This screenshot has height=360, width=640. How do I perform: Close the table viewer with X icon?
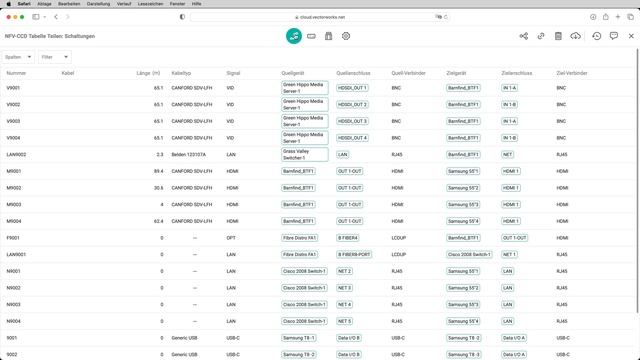point(631,36)
